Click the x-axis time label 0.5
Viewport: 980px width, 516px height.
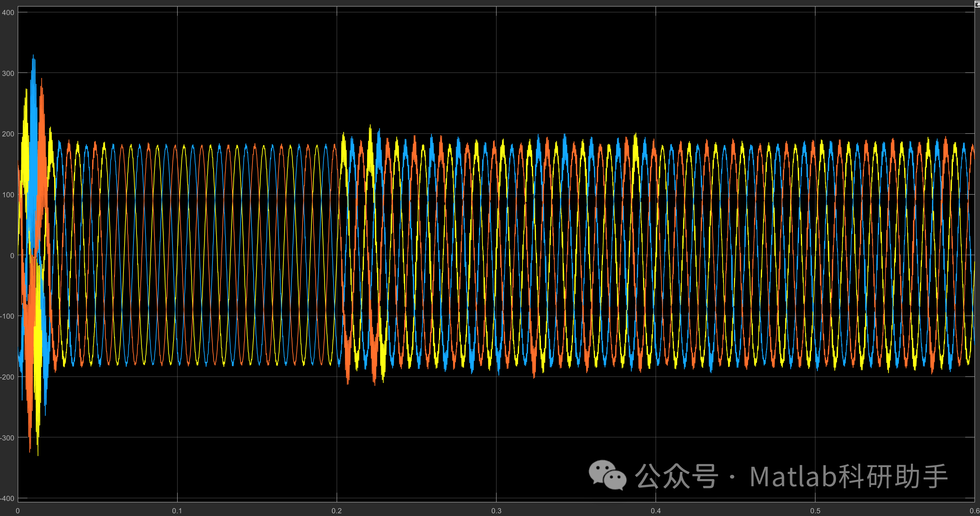[815, 511]
